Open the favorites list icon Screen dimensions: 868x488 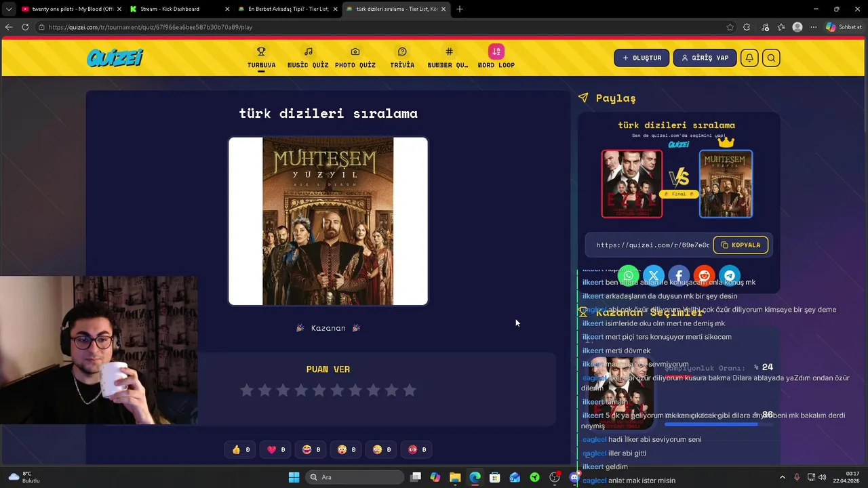(x=781, y=27)
